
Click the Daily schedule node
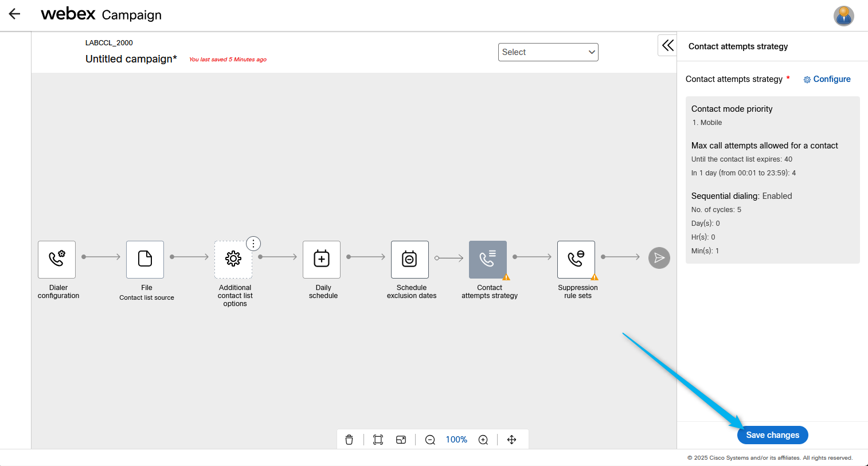[x=322, y=260]
